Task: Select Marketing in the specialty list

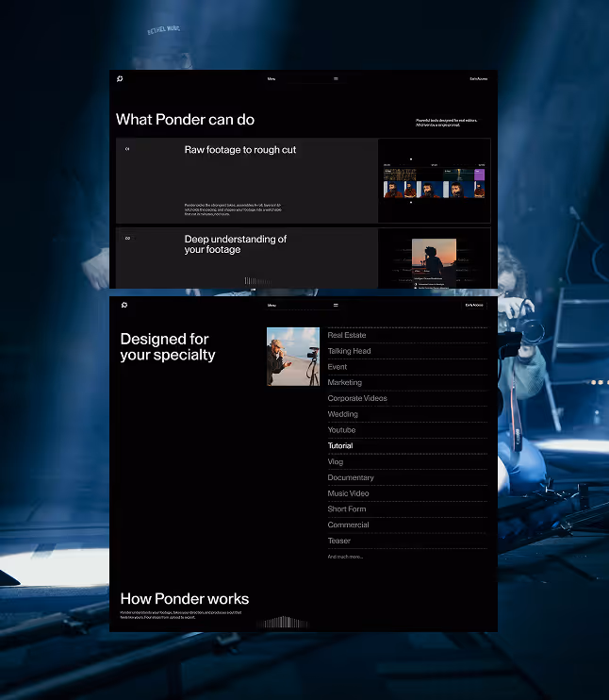Action: pyautogui.click(x=345, y=383)
